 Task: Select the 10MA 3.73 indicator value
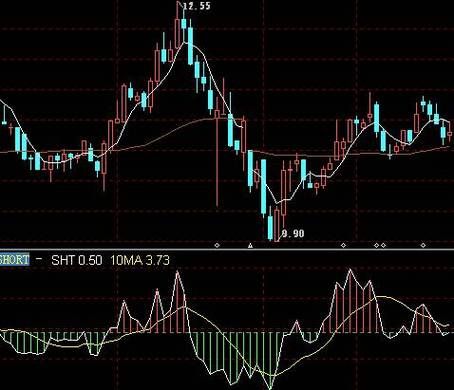point(140,260)
